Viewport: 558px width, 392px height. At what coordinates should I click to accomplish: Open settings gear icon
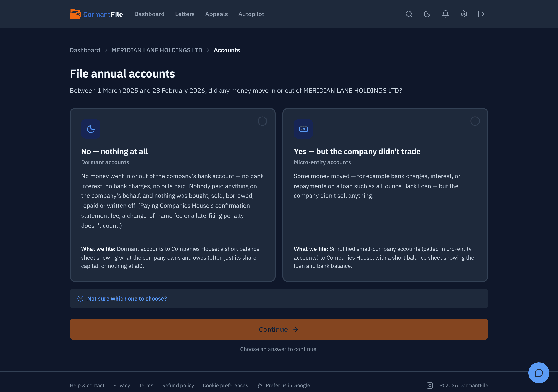click(x=463, y=14)
